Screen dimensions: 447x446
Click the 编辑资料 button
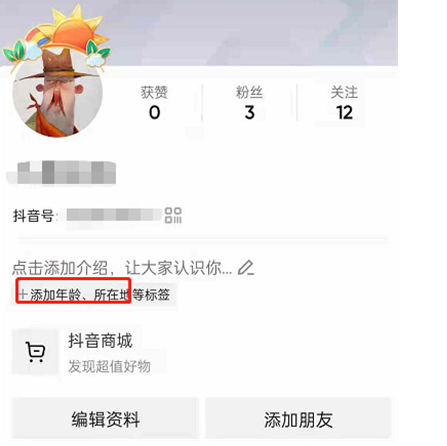pos(105,419)
